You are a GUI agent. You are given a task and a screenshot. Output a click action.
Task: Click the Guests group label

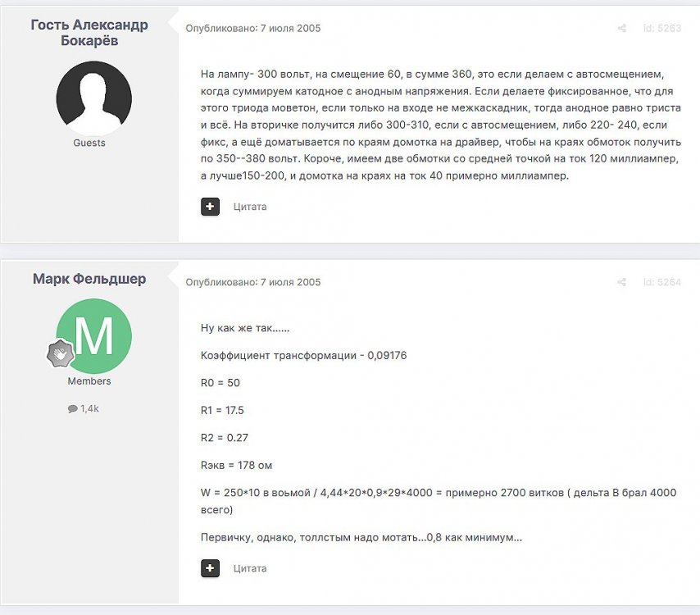coord(89,143)
